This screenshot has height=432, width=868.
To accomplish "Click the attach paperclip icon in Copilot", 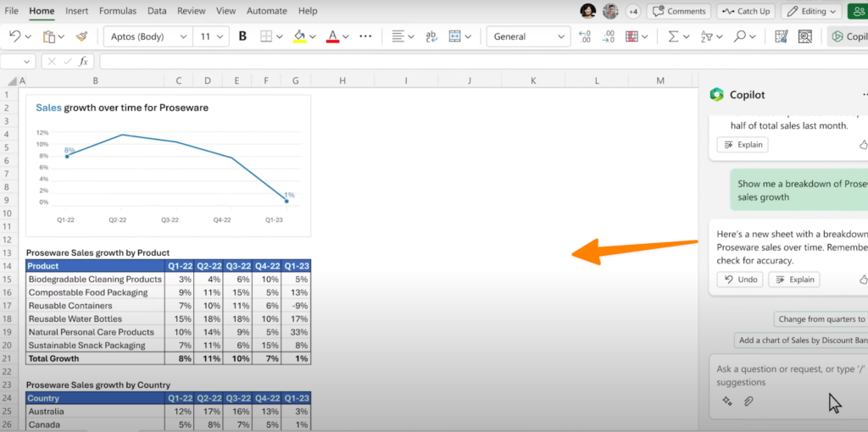I will 748,402.
